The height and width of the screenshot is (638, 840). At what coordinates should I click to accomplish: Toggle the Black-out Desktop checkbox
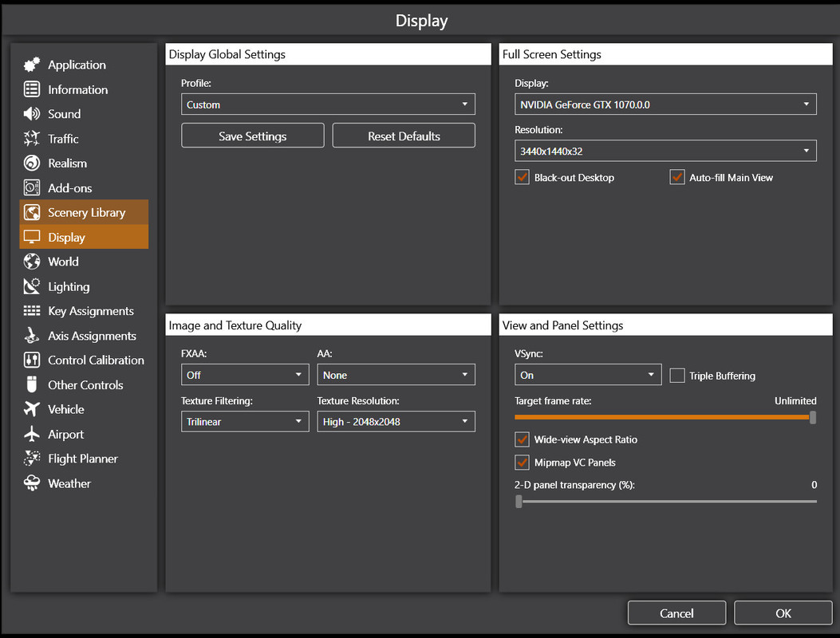tap(522, 177)
